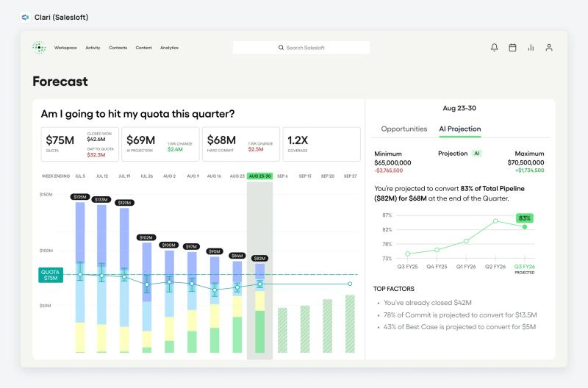This screenshot has height=388, width=588.
Task: Select the JUL 26 week label
Action: (x=146, y=176)
